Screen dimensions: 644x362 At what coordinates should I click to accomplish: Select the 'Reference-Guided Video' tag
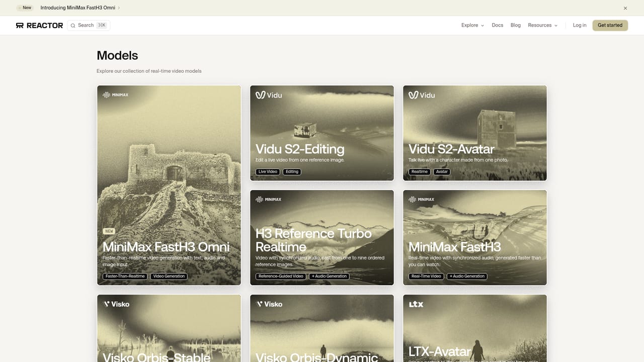point(281,276)
